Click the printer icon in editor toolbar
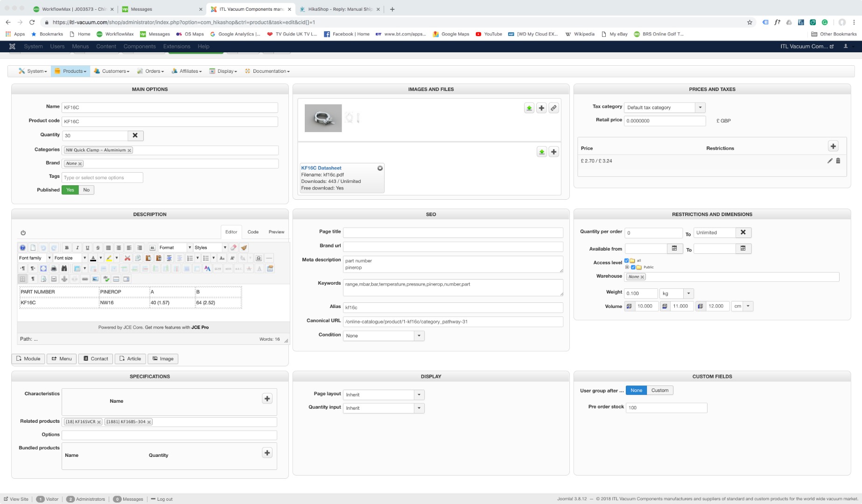862x504 pixels. tap(54, 268)
